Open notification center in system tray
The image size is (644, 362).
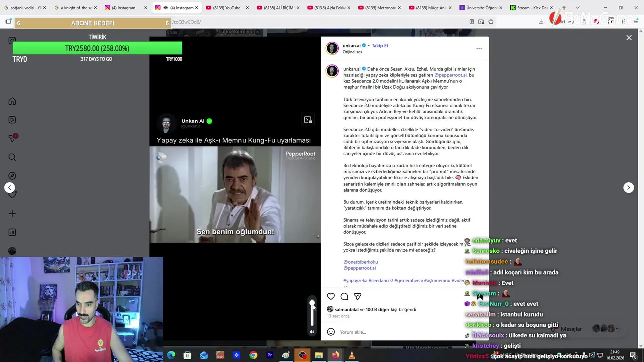tap(633, 355)
